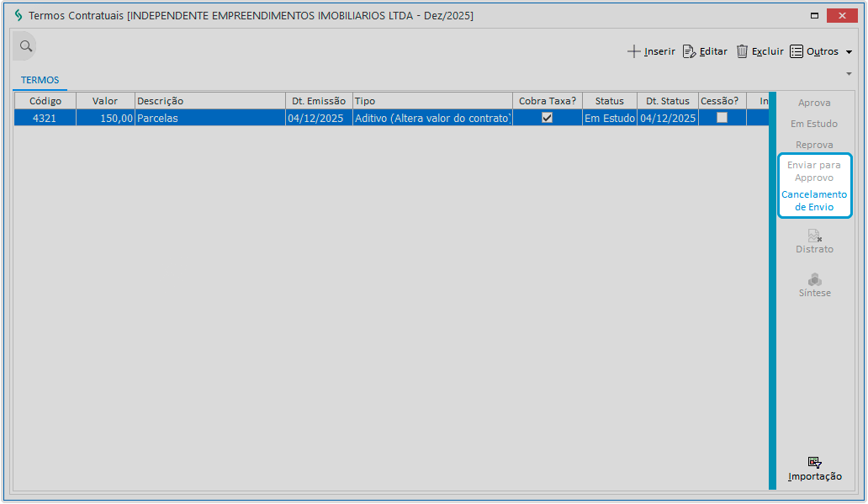Click the Status column header

click(x=610, y=101)
